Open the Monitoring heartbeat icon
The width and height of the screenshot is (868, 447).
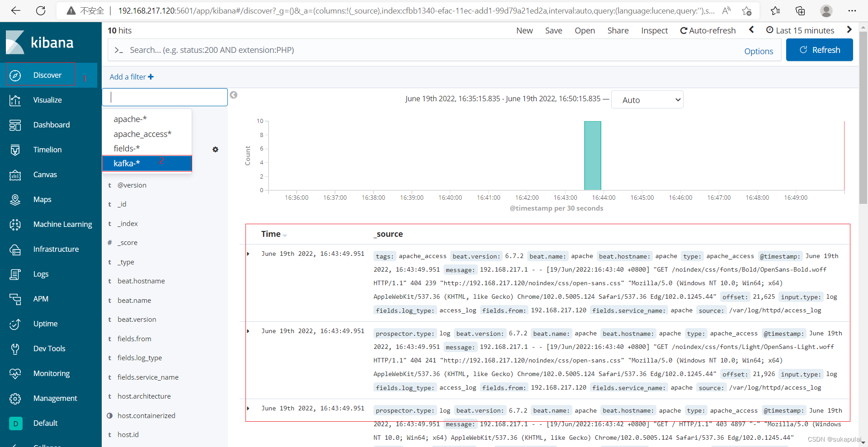point(15,373)
